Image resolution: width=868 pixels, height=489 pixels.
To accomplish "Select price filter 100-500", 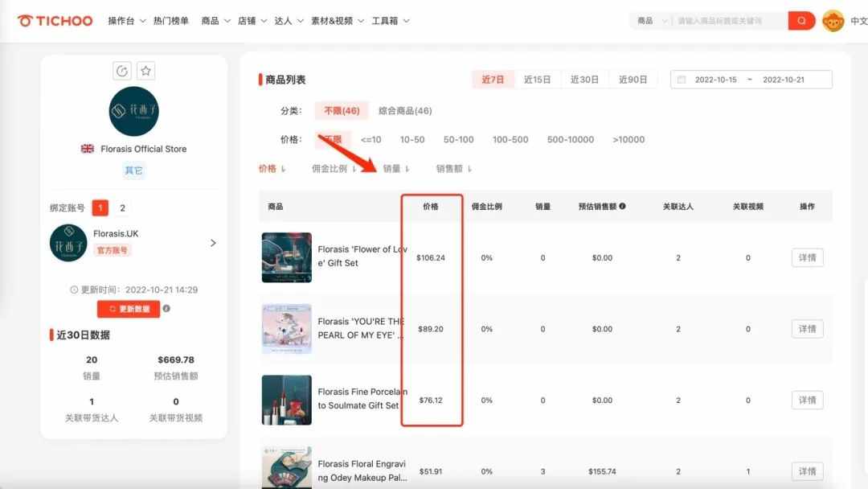I will tap(510, 140).
